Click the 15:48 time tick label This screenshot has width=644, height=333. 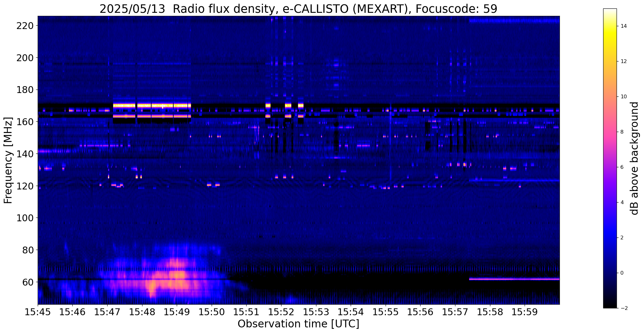(x=142, y=312)
